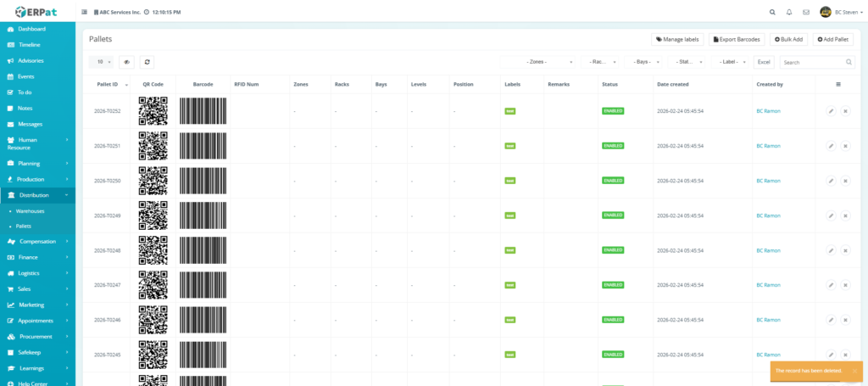
Task: Click the sidebar hamburger menu icon
Action: pos(84,13)
